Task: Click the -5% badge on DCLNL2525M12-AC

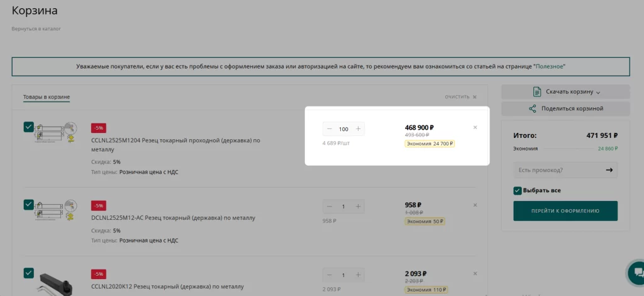Action: 99,205
